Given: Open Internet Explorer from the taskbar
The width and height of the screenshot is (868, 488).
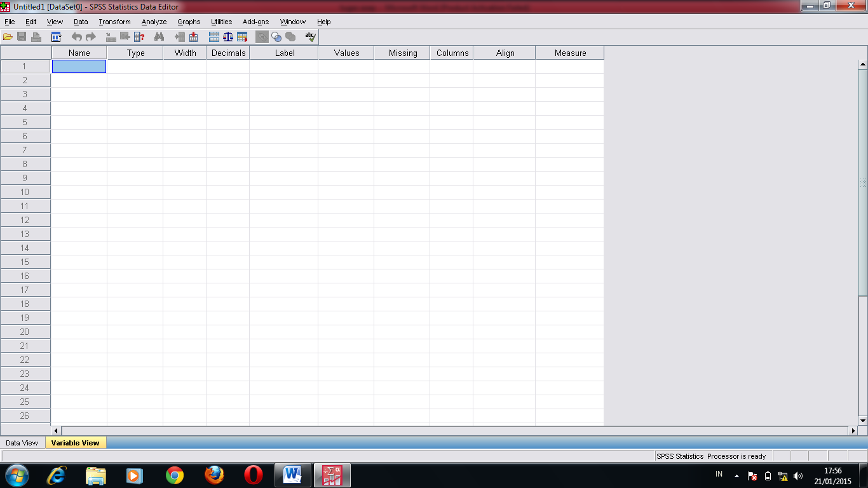Looking at the screenshot, I should tap(56, 475).
